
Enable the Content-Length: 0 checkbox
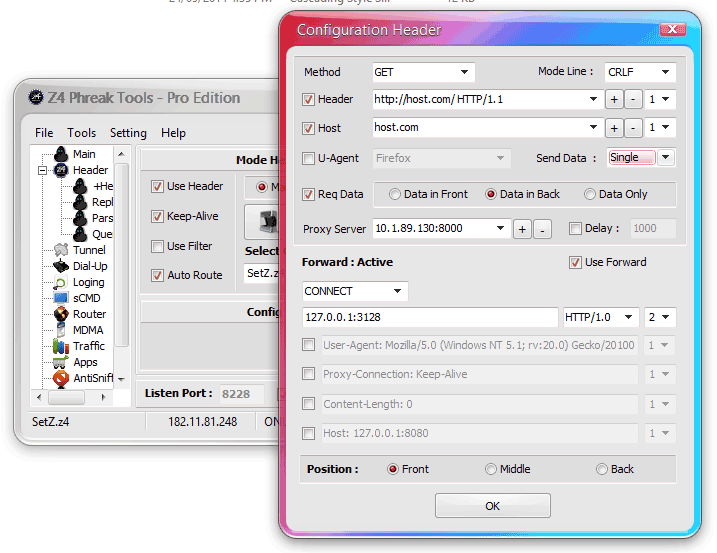click(309, 403)
